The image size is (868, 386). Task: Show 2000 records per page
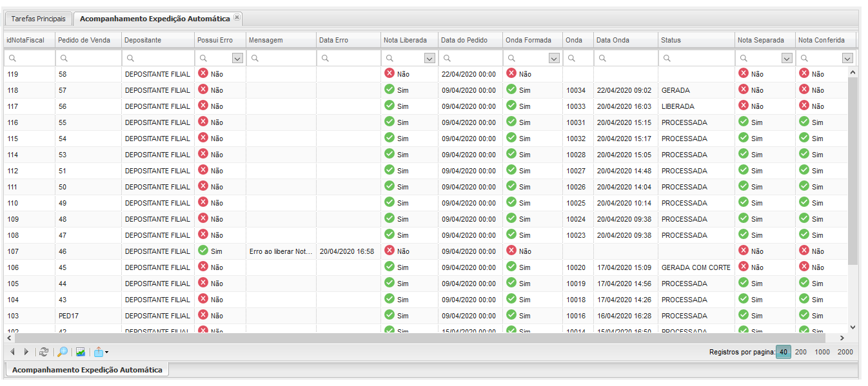[845, 352]
